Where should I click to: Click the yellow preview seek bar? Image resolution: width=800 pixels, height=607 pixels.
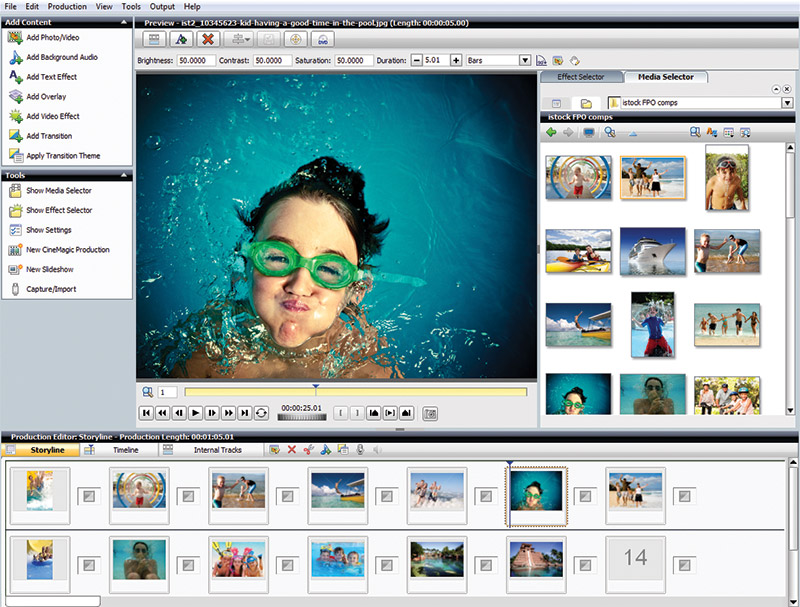point(356,392)
